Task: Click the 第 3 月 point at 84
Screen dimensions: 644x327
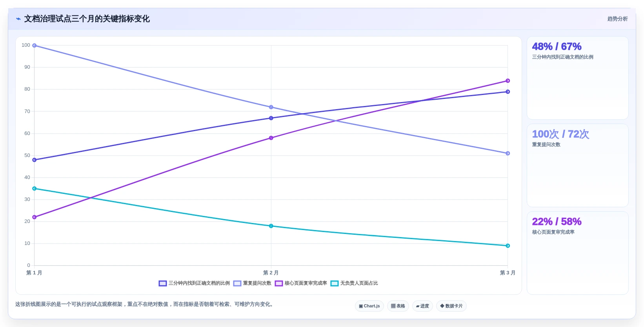Action: point(508,81)
